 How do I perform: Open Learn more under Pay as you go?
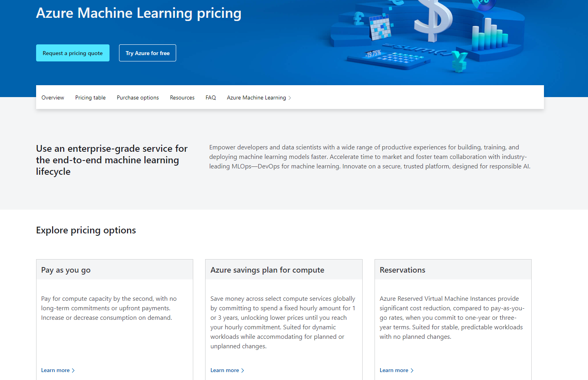(55, 370)
